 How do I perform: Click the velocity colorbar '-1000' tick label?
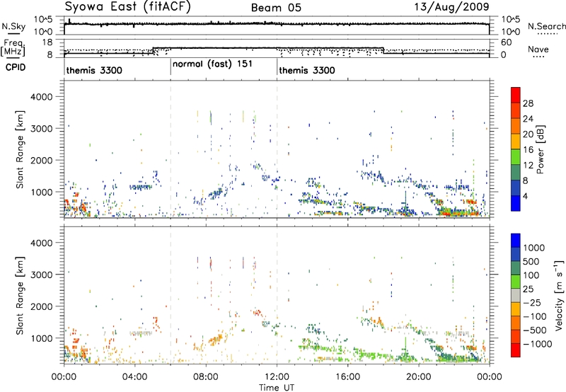(x=537, y=344)
